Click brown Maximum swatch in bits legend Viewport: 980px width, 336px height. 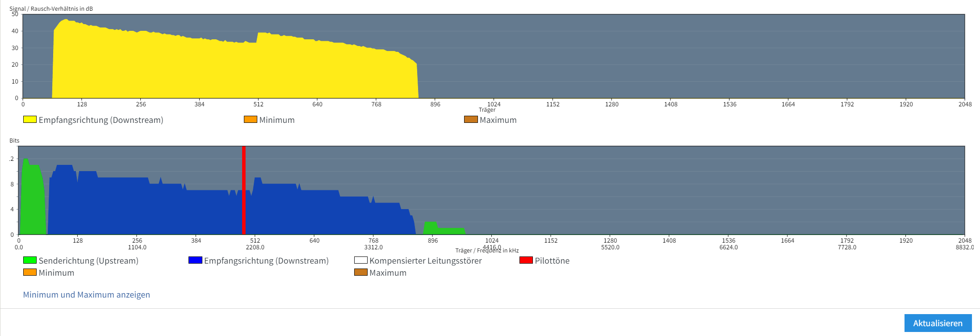pos(360,272)
